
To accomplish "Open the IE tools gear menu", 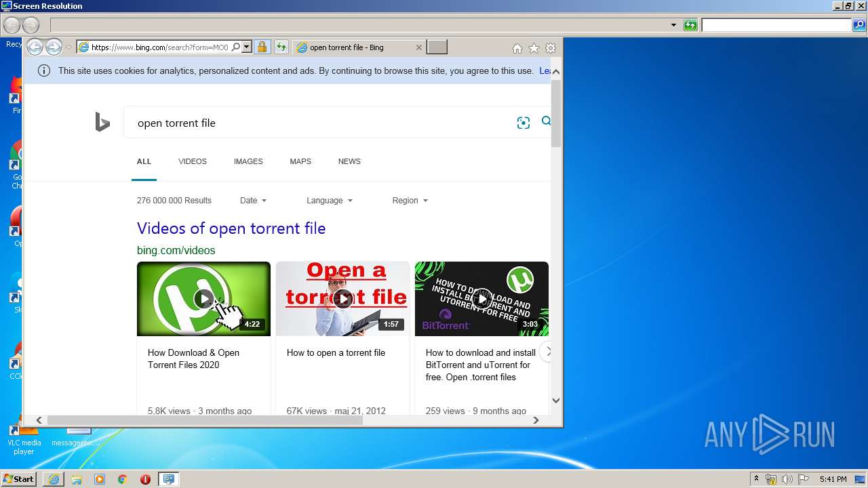I will click(x=551, y=48).
